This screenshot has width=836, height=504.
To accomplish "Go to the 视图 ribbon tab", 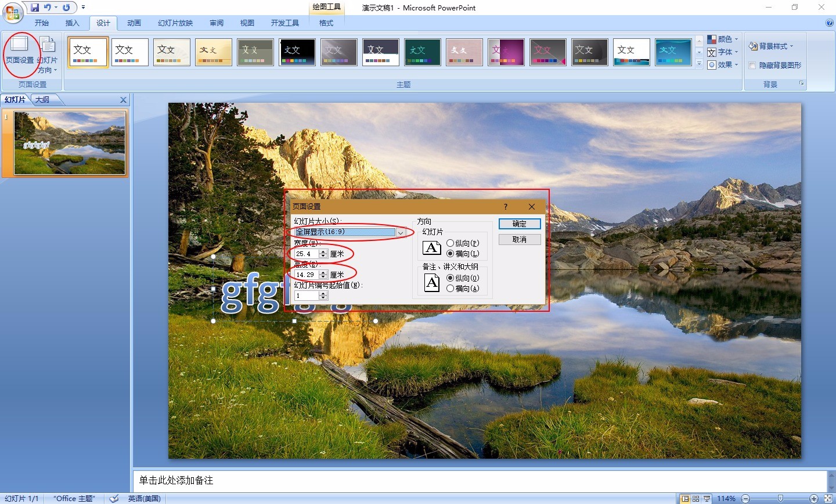I will coord(247,23).
